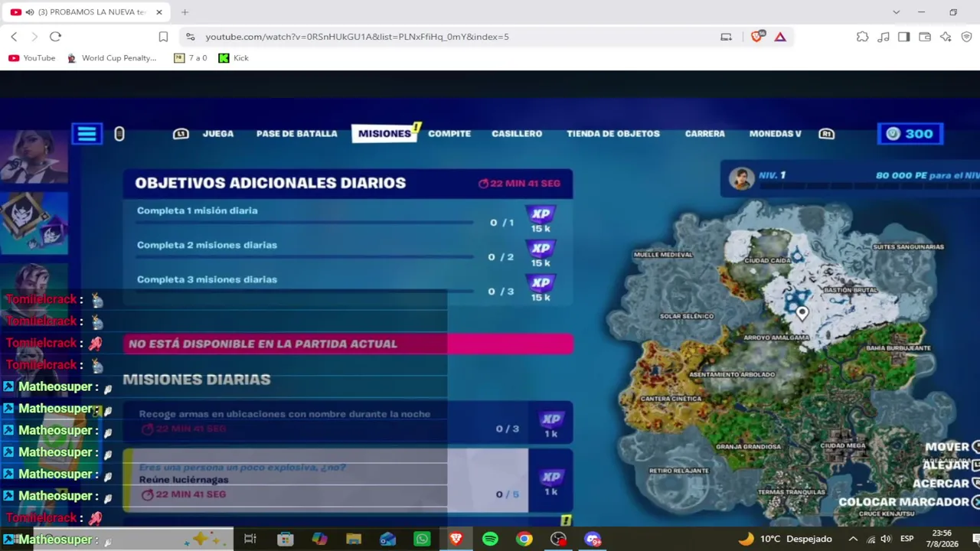Click the 300 V-Bucks balance

pos(910,134)
